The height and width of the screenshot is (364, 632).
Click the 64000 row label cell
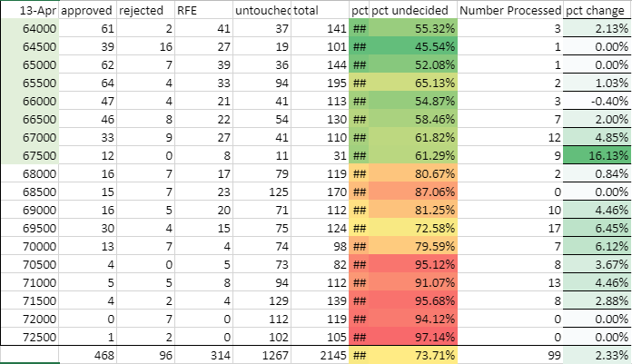coord(31,29)
